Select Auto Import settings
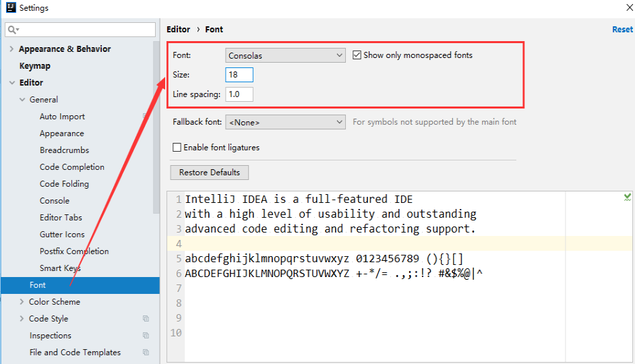Image resolution: width=635 pixels, height=364 pixels. click(63, 117)
